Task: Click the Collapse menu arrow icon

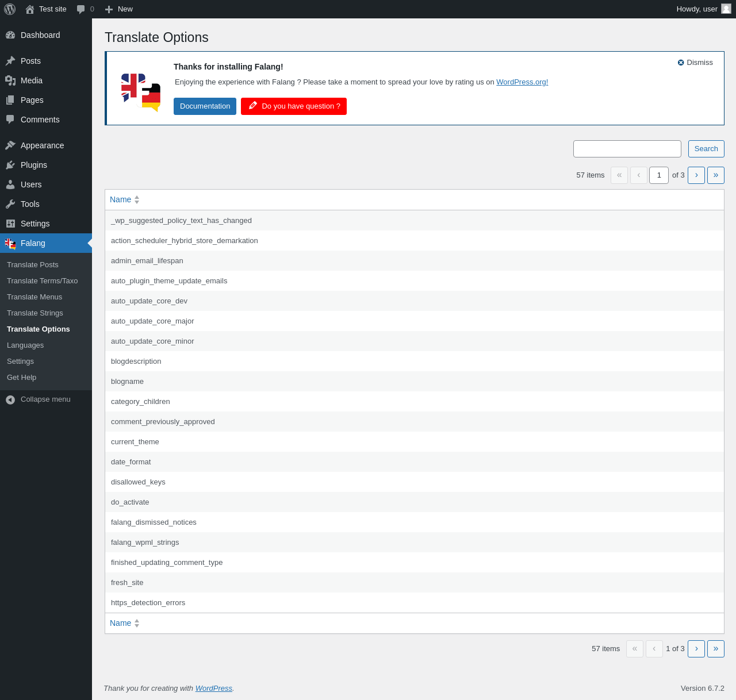Action: tap(10, 399)
